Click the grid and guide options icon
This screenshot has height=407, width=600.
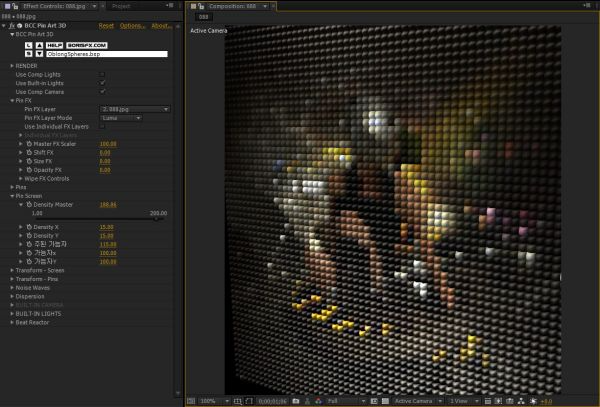[x=238, y=401]
